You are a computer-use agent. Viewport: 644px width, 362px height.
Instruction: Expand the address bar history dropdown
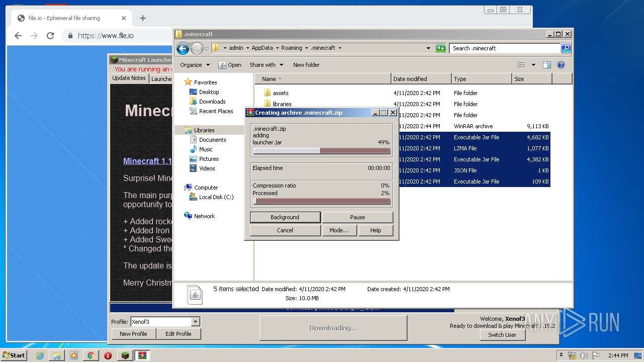[428, 48]
